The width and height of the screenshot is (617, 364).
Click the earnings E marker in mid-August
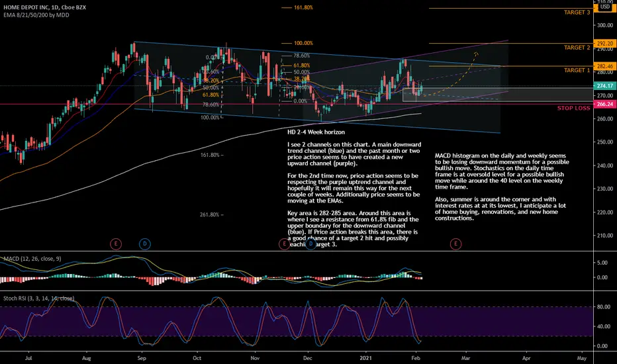(x=116, y=244)
